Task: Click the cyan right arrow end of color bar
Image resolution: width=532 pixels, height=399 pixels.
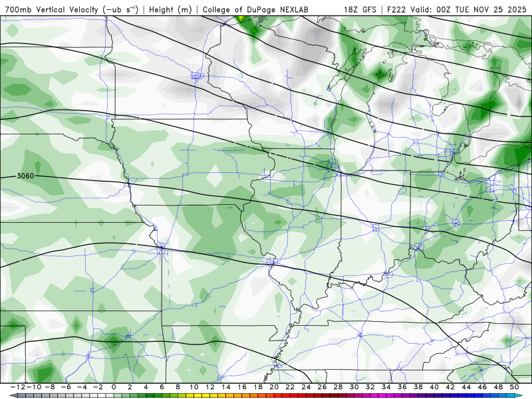Action: pos(519,396)
